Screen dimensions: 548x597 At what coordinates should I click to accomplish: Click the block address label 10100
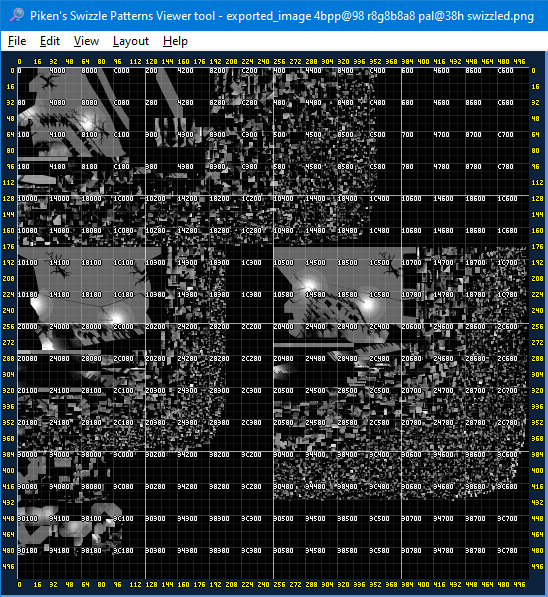click(27, 263)
